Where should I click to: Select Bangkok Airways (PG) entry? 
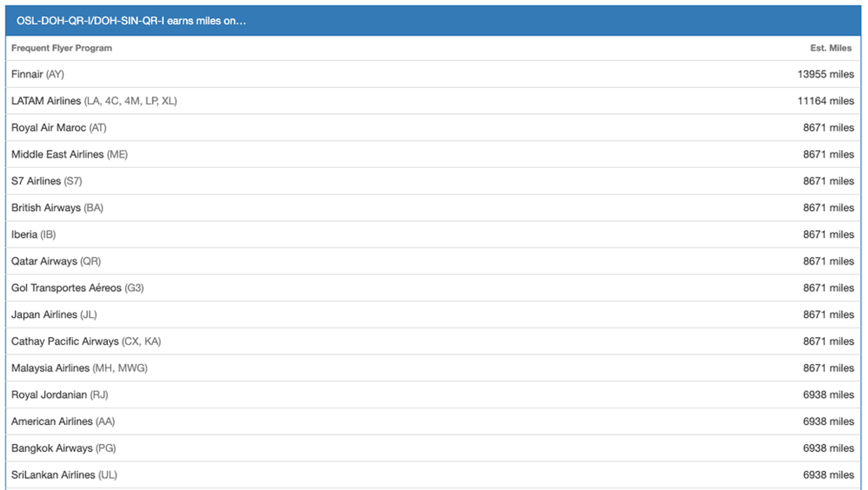coord(63,448)
